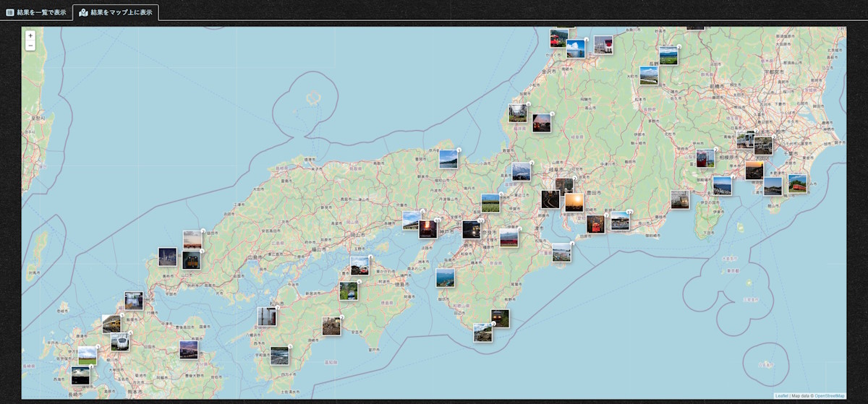Open red-lit night train photo near 神戸

[x=428, y=229]
